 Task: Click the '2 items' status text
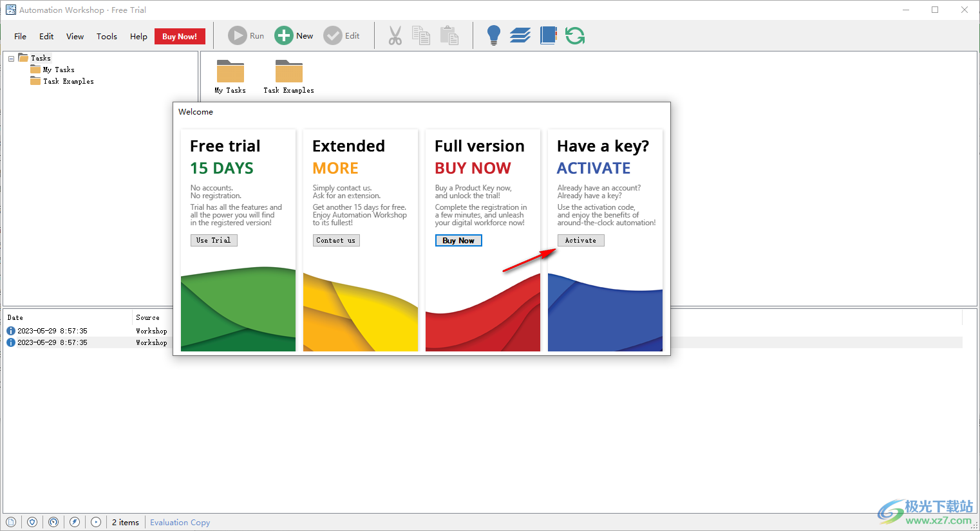(126, 522)
